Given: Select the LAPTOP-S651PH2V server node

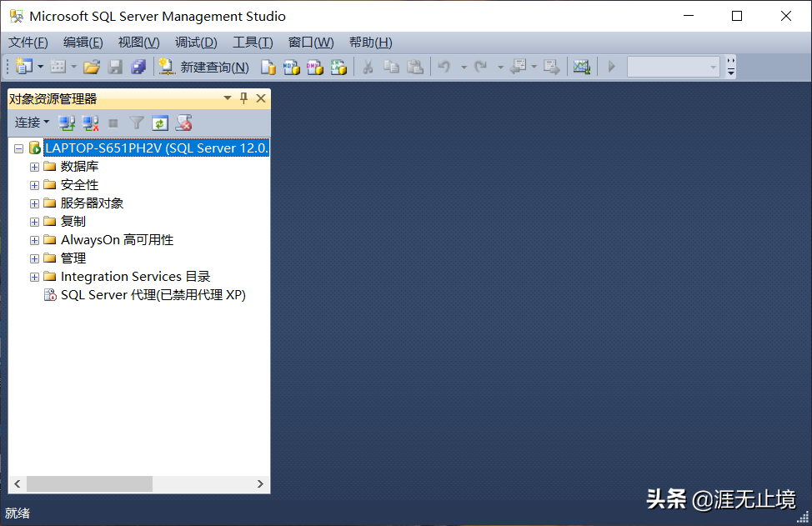Looking at the screenshot, I should [157, 148].
